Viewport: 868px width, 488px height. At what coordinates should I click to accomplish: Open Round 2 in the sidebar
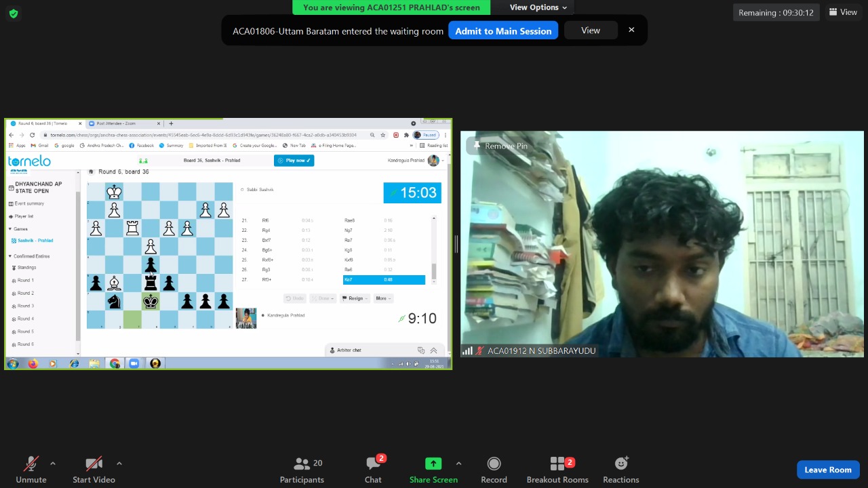coord(24,293)
